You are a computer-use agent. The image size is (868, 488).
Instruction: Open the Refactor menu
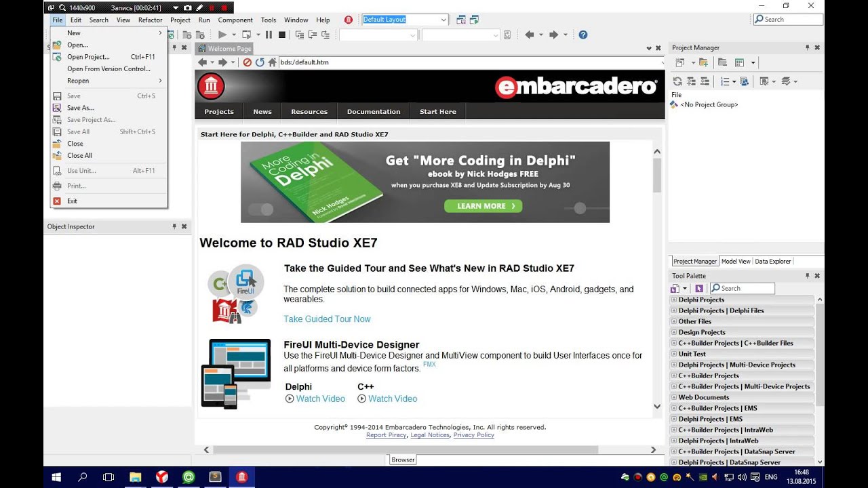[x=150, y=20]
